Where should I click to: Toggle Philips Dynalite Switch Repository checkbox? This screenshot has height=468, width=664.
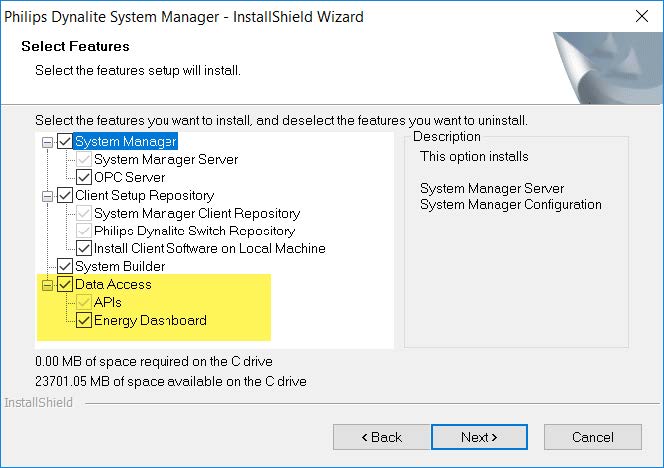click(x=84, y=231)
